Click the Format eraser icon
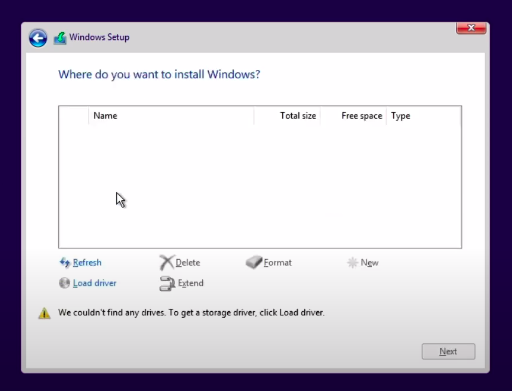This screenshot has width=512, height=391. tap(254, 262)
